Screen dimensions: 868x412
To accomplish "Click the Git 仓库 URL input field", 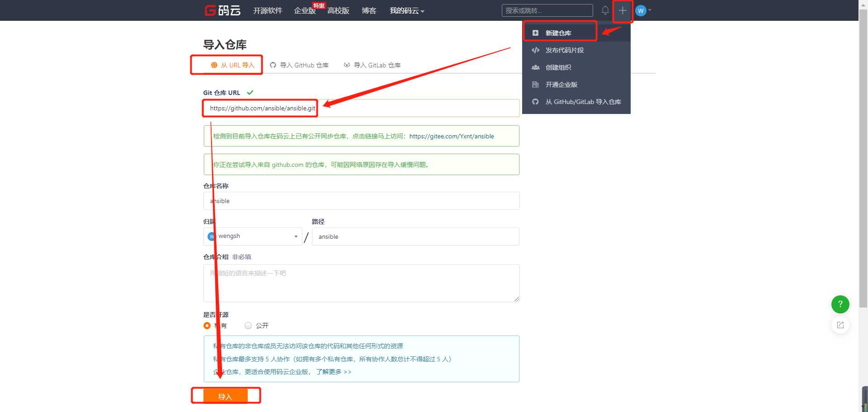I will click(361, 108).
